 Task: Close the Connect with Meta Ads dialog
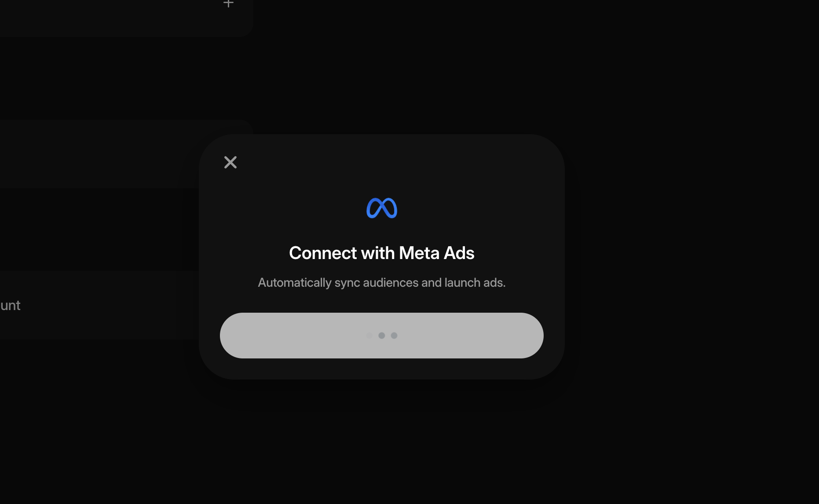pyautogui.click(x=230, y=162)
